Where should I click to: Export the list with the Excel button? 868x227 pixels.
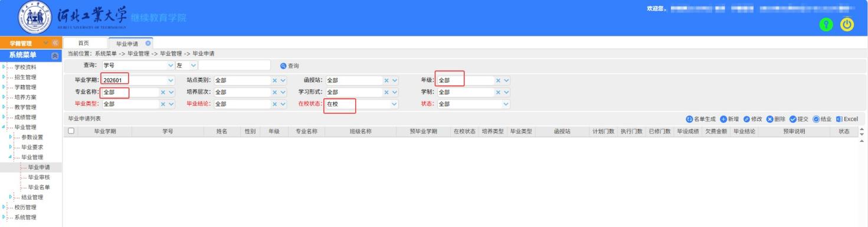(847, 119)
